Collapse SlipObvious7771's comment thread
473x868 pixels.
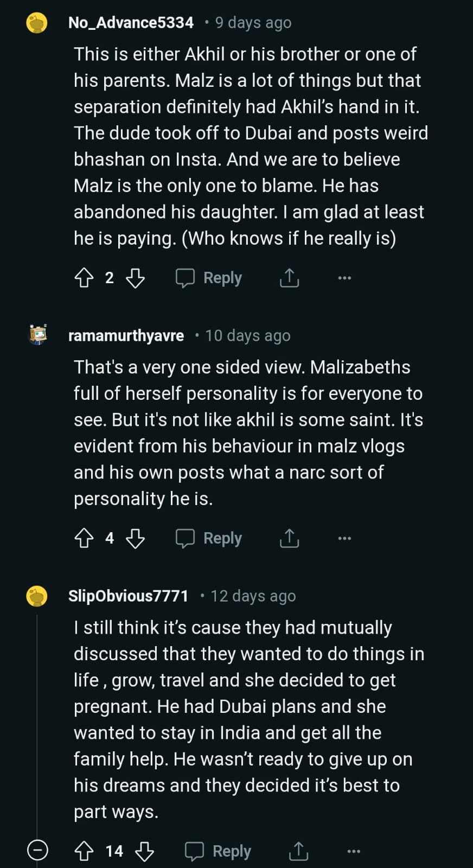pos(37,850)
